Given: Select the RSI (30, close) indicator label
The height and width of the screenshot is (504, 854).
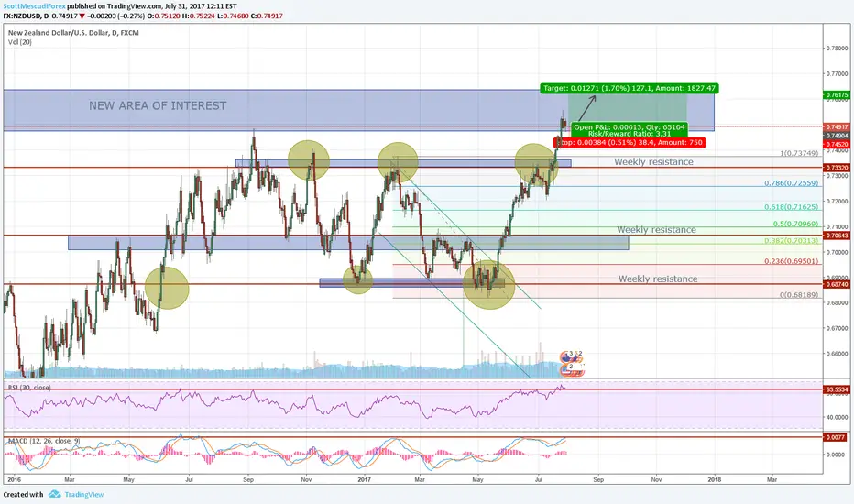Looking at the screenshot, I should point(29,388).
